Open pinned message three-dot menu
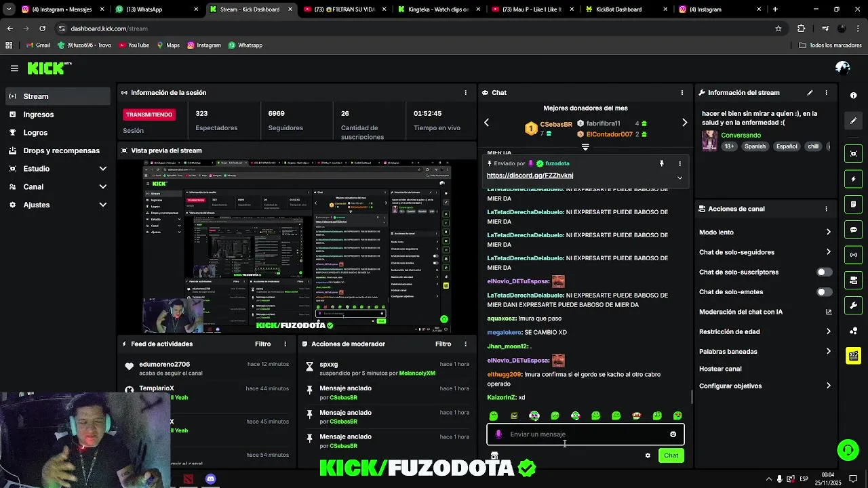The width and height of the screenshot is (868, 488). [679, 163]
